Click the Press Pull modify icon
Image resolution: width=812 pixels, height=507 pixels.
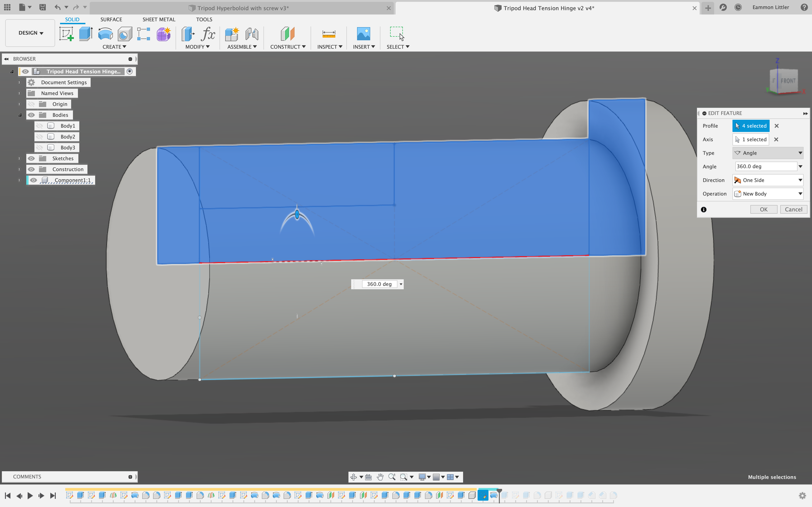point(188,34)
